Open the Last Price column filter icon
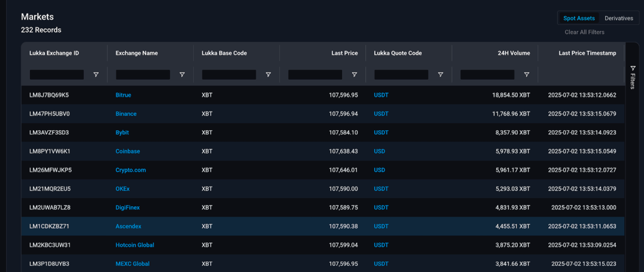 354,75
